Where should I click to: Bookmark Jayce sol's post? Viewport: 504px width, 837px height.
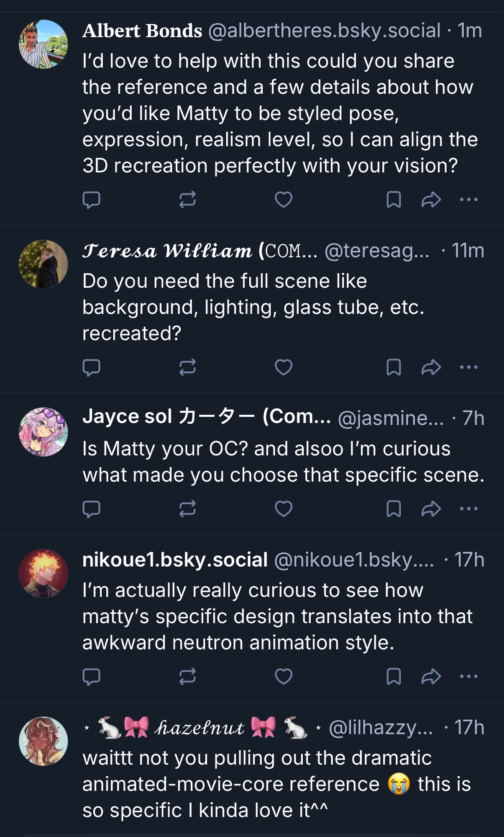coord(394,509)
